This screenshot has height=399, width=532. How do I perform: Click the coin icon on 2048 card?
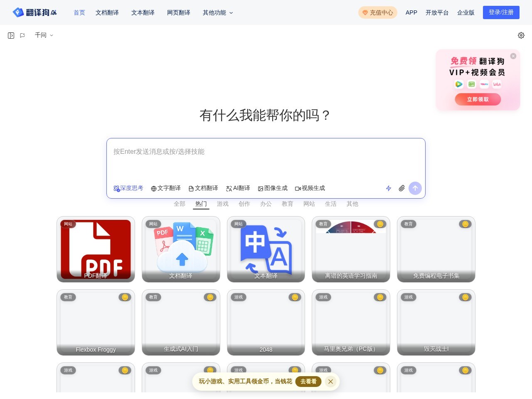pyautogui.click(x=295, y=297)
